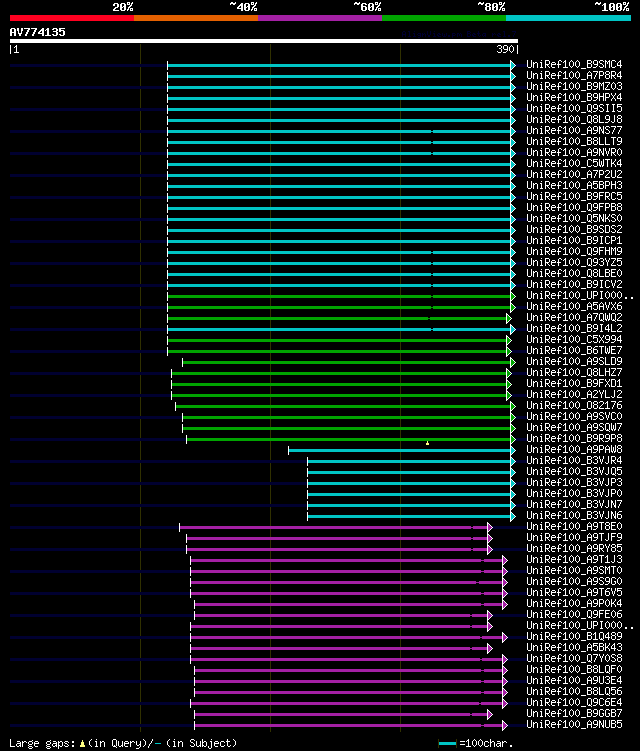Image resolution: width=640 pixels, height=751 pixels.
Task: Select the UniRef100_B9FXD1 label
Action: click(574, 384)
